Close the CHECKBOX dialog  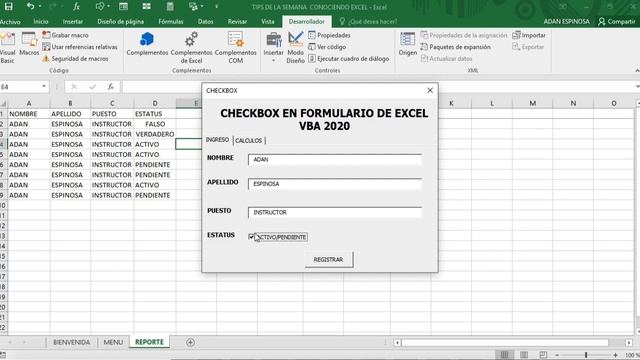coord(430,90)
